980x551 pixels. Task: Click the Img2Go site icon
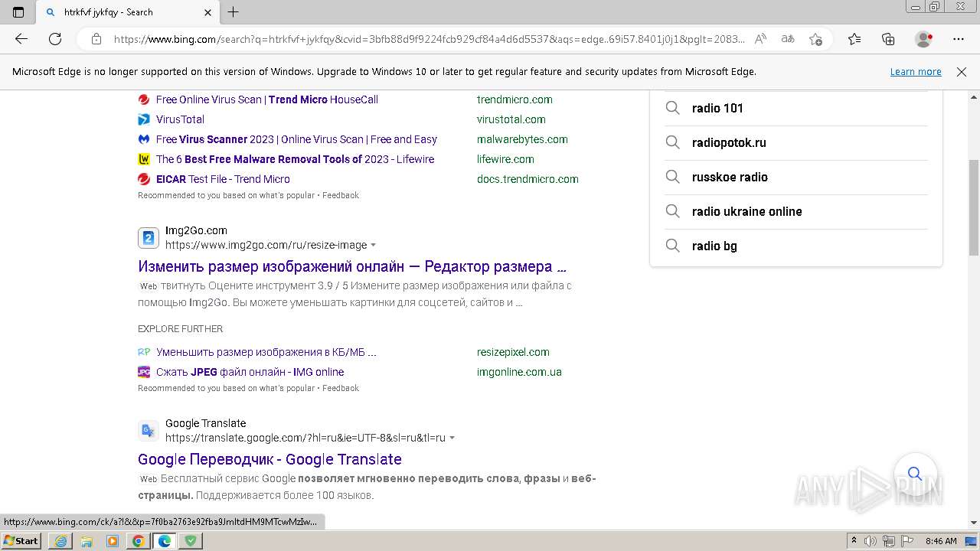coord(149,238)
